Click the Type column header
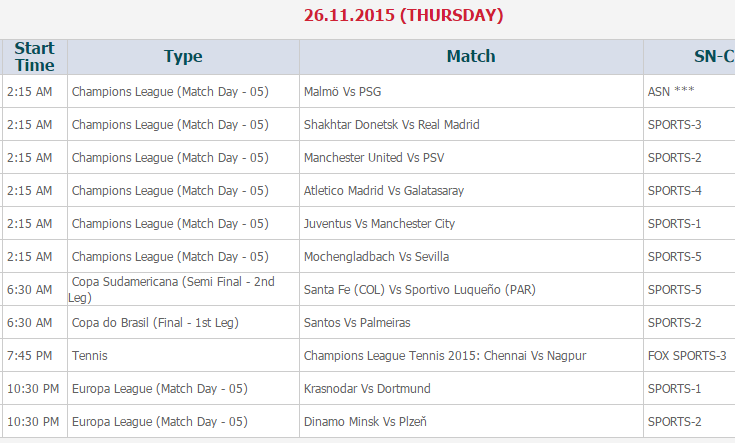The width and height of the screenshot is (735, 443). [183, 57]
